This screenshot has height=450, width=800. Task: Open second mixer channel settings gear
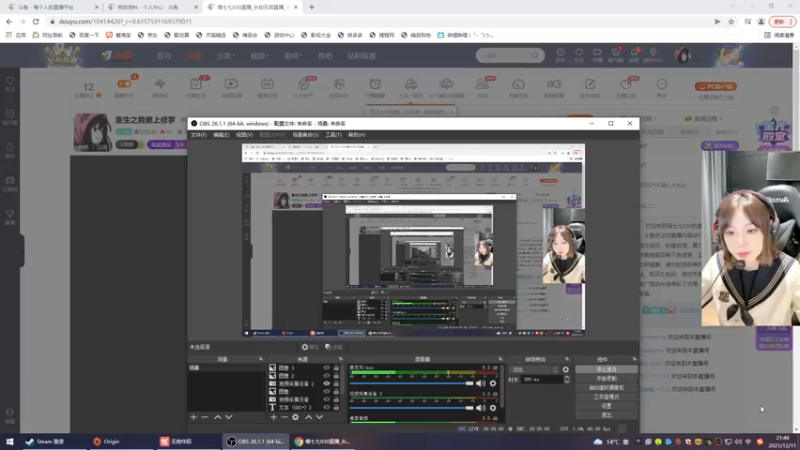click(x=493, y=408)
